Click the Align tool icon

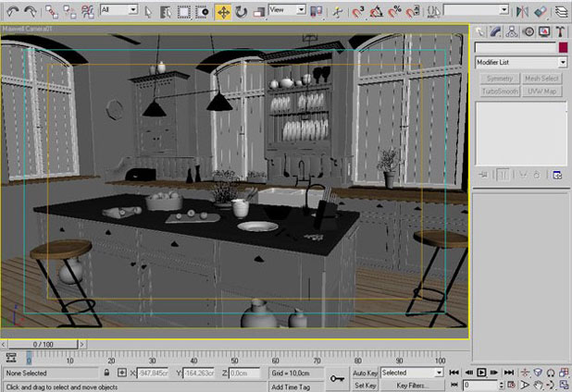541,12
